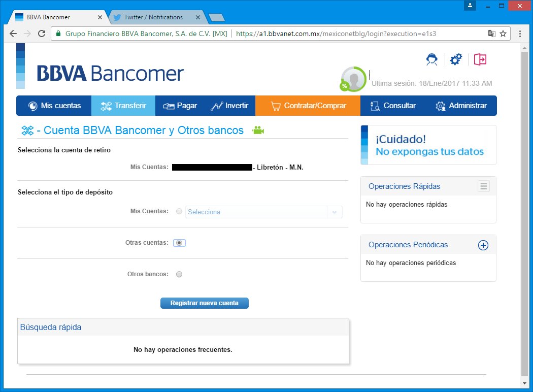Click the Libretón - M.N. account text
533x392 pixels.
280,167
